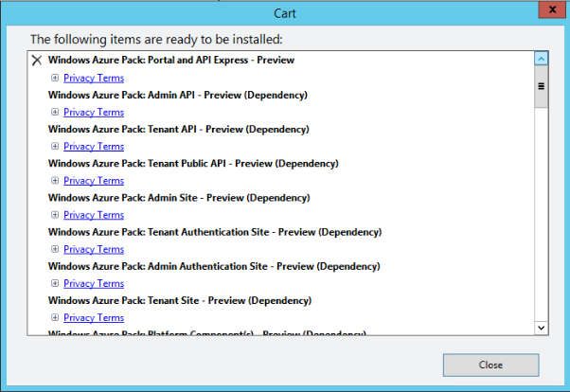Open Privacy Terms link for Admin Site
The height and width of the screenshot is (392, 570).
tap(94, 215)
